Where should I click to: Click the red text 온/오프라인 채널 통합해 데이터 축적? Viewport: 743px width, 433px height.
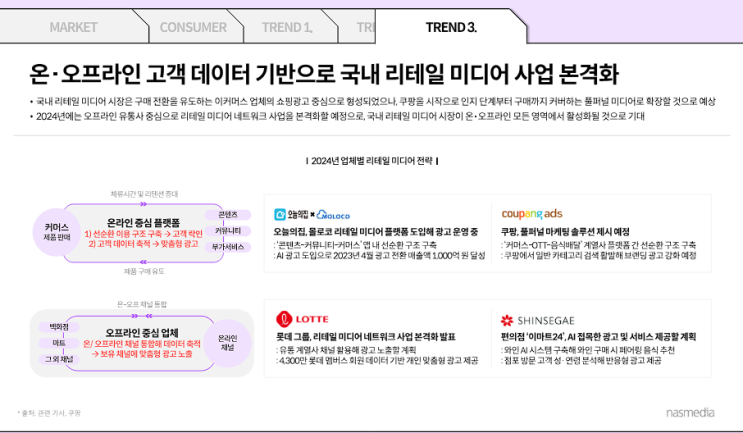142,344
